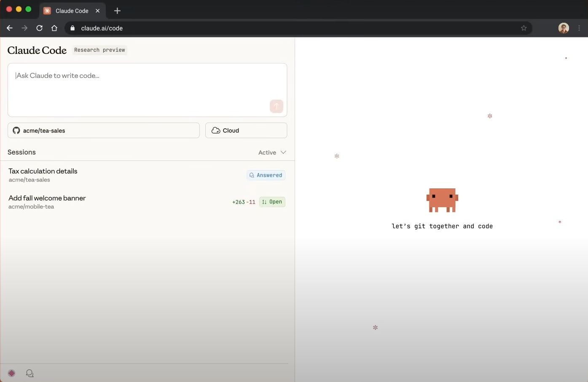Viewport: 588px width, 382px height.
Task: Open the Add fall welcome banner session
Action: [47, 198]
